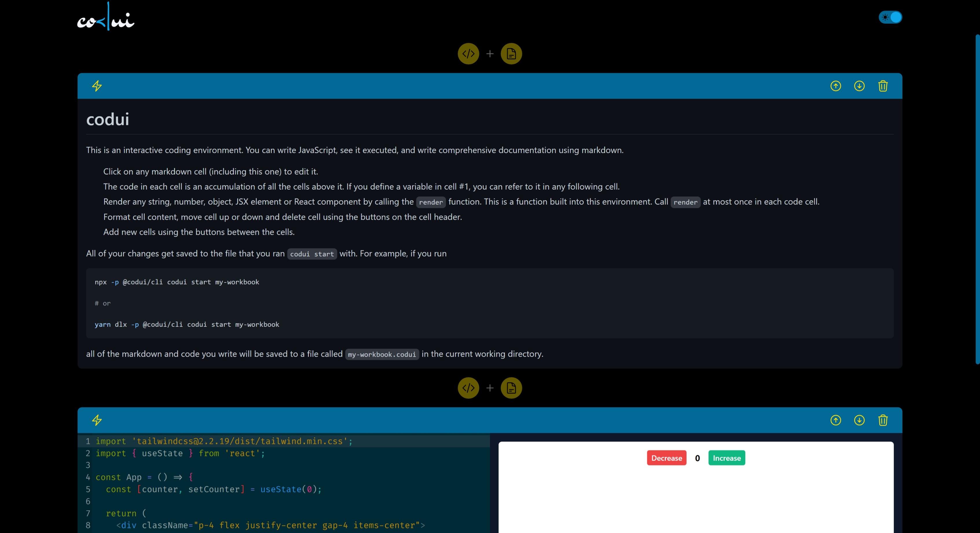Viewport: 980px width, 533px height.
Task: Delete the codui markdown cell
Action: 883,86
